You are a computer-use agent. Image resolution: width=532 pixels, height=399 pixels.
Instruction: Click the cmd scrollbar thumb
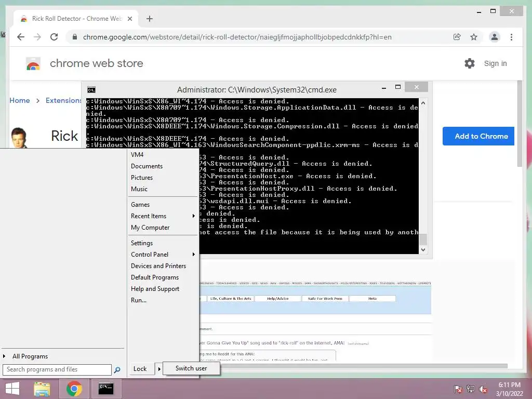[423, 239]
